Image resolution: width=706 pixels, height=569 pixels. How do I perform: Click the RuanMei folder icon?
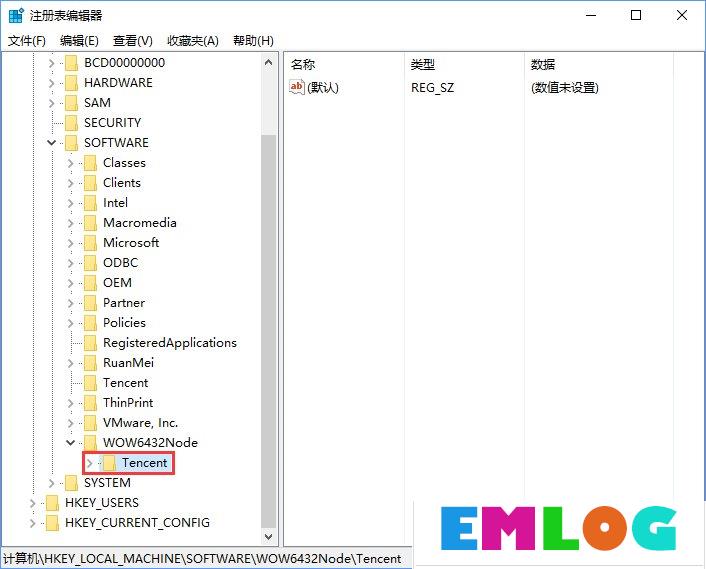tap(90, 362)
